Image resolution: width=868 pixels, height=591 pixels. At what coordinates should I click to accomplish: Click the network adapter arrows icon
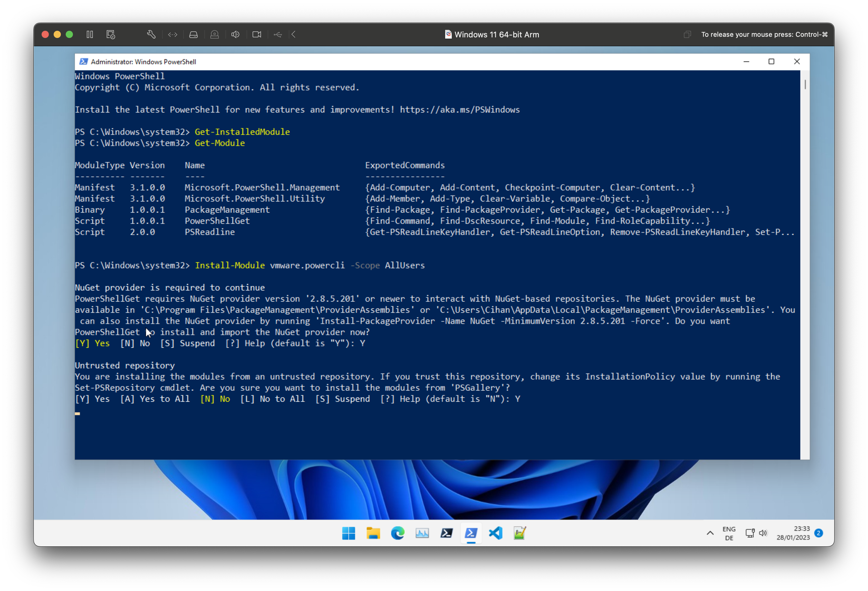click(x=173, y=34)
